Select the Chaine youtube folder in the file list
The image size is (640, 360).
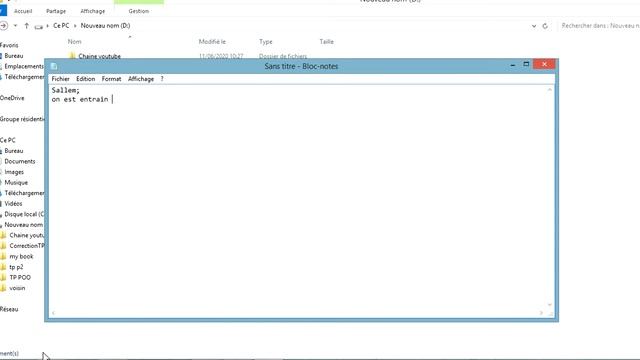coord(99,56)
